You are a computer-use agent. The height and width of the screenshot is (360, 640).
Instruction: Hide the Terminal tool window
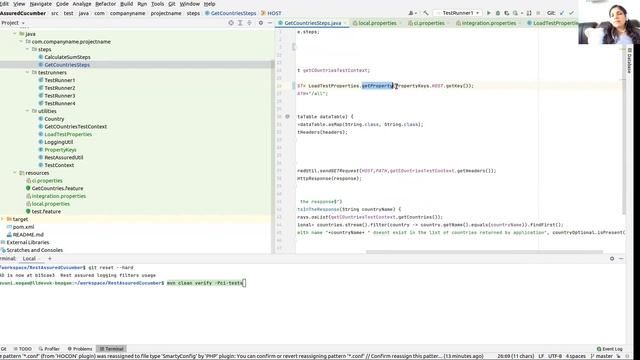click(621, 258)
